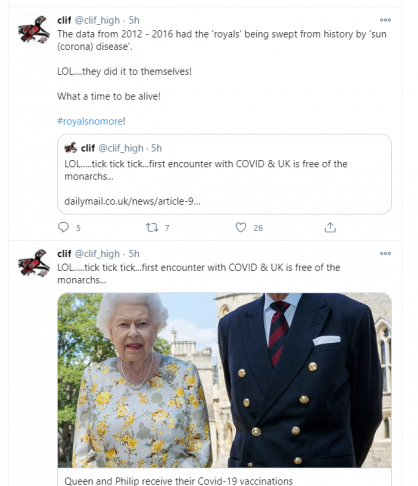The height and width of the screenshot is (486, 418).
Task: Click clif's avatar on the first tweet
Action: pyautogui.click(x=34, y=30)
